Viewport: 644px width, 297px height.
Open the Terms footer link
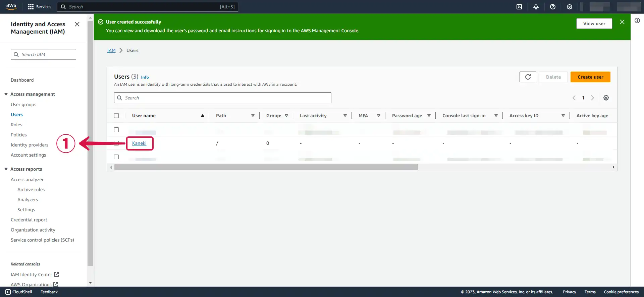tap(590, 292)
